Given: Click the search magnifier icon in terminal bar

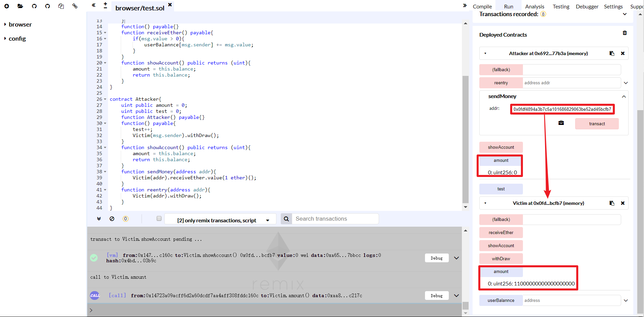Looking at the screenshot, I should click(286, 219).
